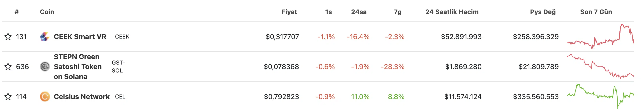The height and width of the screenshot is (110, 644).
Task: Sort by the Pys Değ column
Action: pos(543,12)
